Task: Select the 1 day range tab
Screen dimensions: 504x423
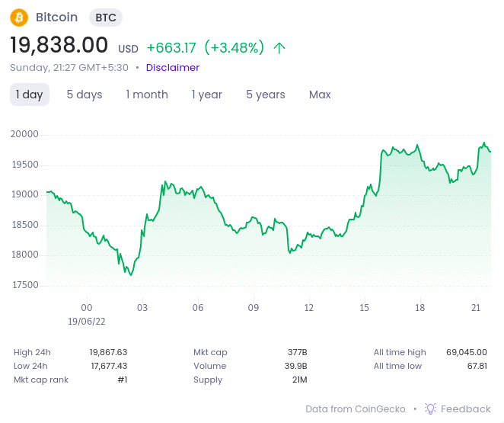Action: click(30, 95)
